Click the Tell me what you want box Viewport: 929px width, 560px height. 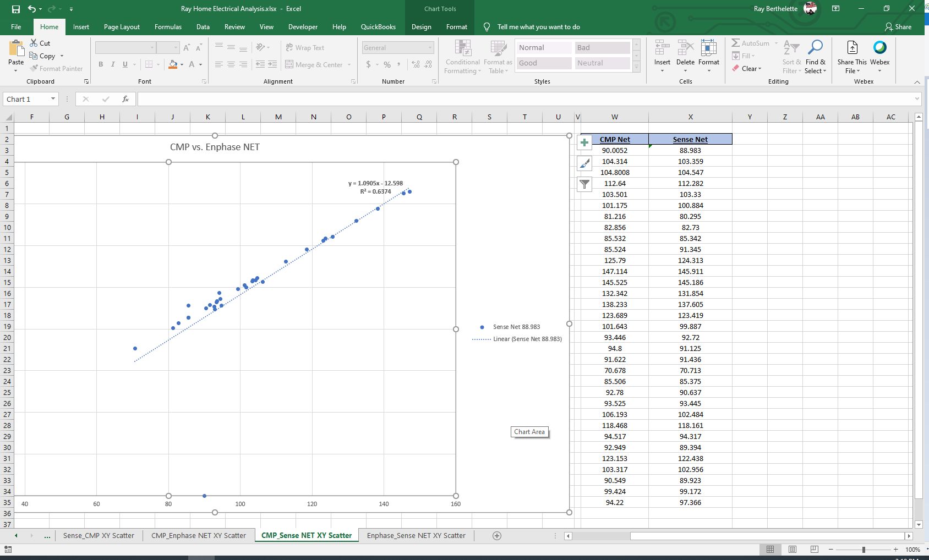(x=538, y=27)
